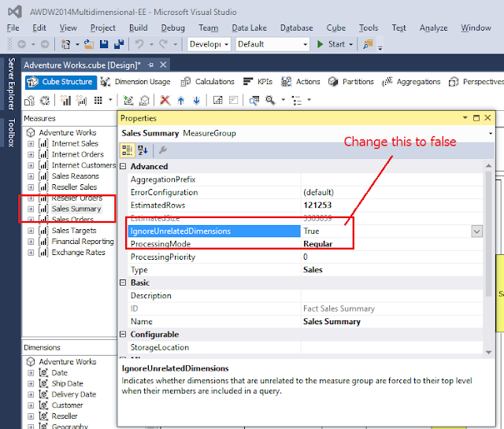Open the Server Explorer side tab
Image resolution: width=504 pixels, height=429 pixels.
click(11, 84)
